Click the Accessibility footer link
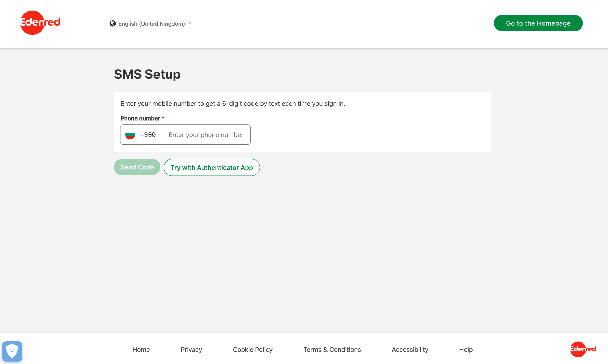Viewport: 608px width, 364px height. 410,349
